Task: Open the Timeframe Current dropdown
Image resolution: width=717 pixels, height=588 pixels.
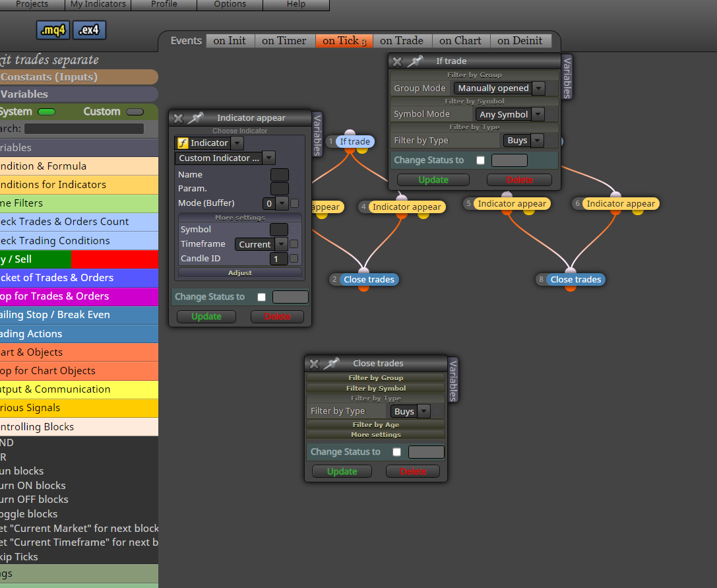Action: point(281,244)
